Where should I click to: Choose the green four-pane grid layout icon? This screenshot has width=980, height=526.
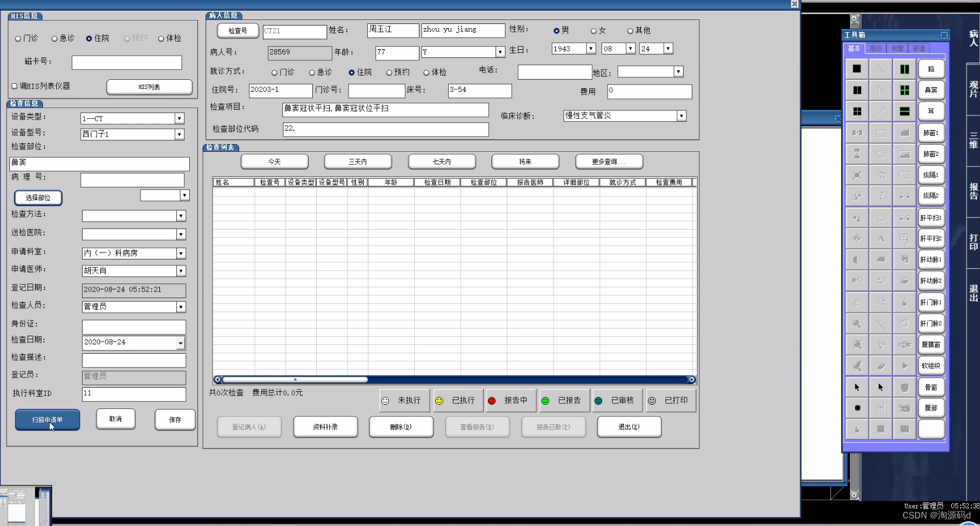pos(905,90)
